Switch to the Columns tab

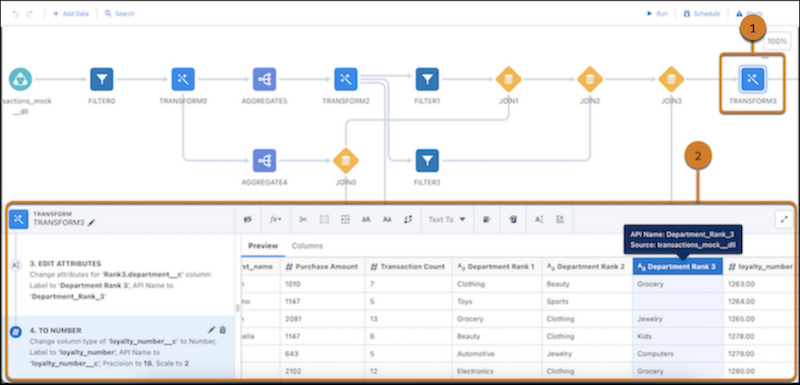(307, 245)
